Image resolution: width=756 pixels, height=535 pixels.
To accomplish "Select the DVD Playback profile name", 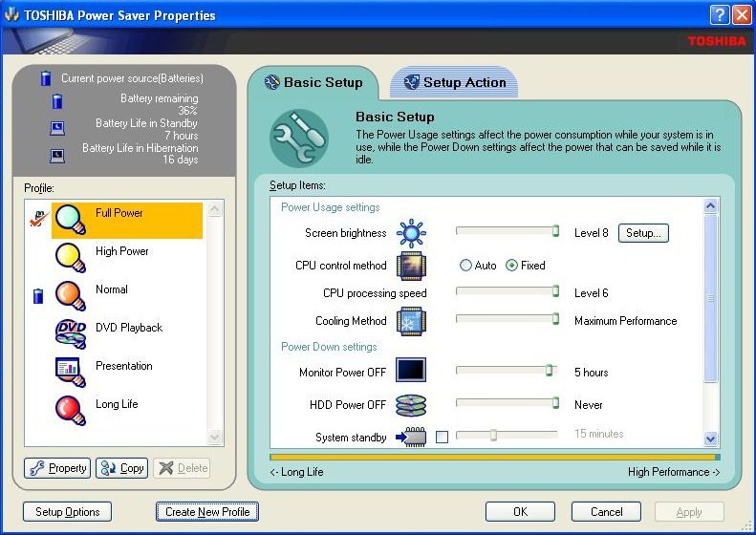I will tap(129, 328).
